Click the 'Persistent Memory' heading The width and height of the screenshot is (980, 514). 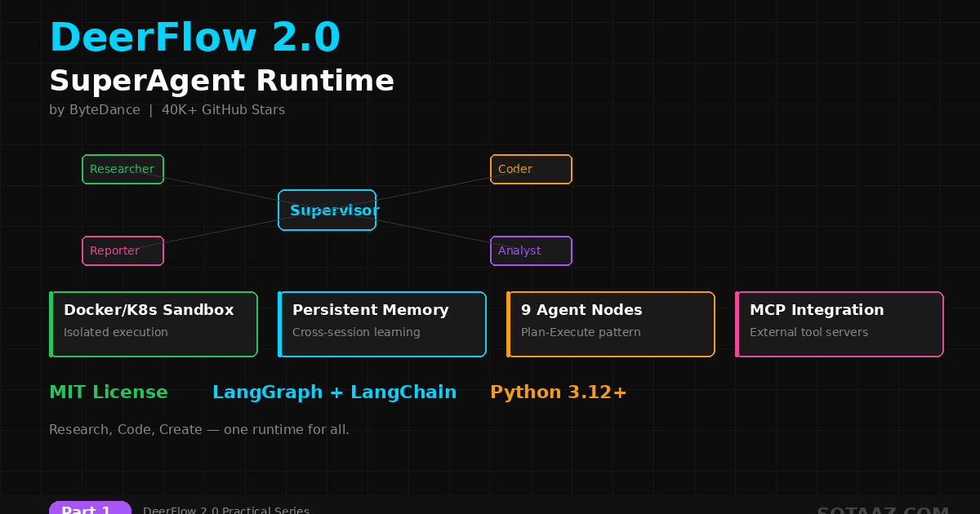371,310
